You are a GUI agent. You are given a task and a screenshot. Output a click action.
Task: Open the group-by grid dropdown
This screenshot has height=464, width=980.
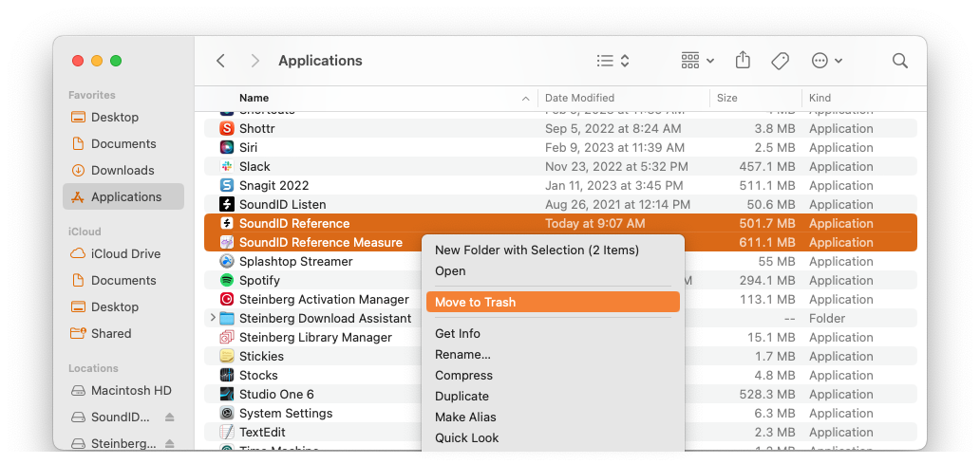(x=697, y=61)
